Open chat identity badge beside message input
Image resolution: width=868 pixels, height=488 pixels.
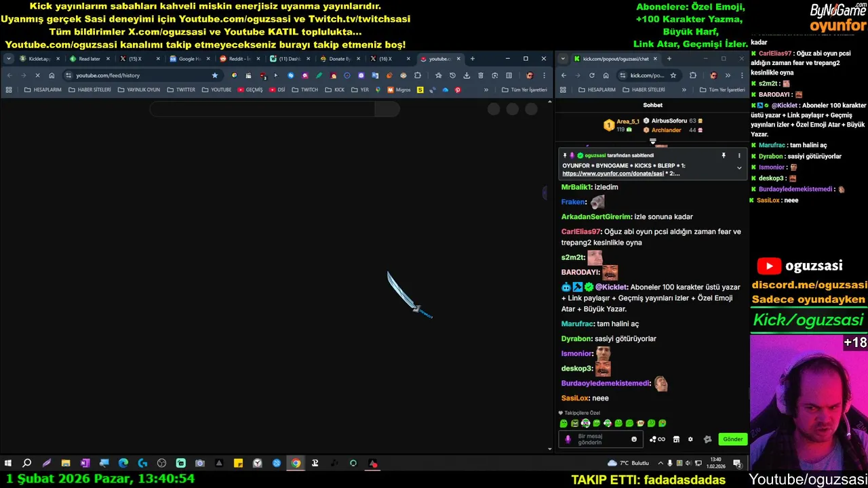pos(568,439)
